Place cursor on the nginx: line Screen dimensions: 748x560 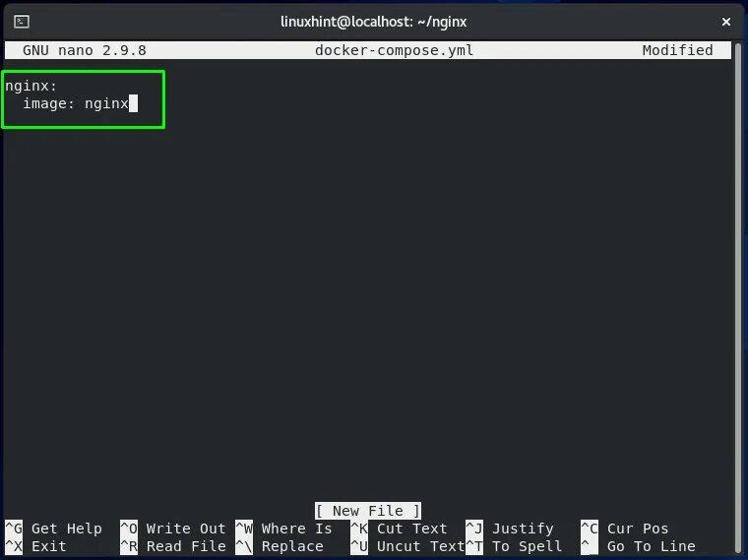[31, 86]
